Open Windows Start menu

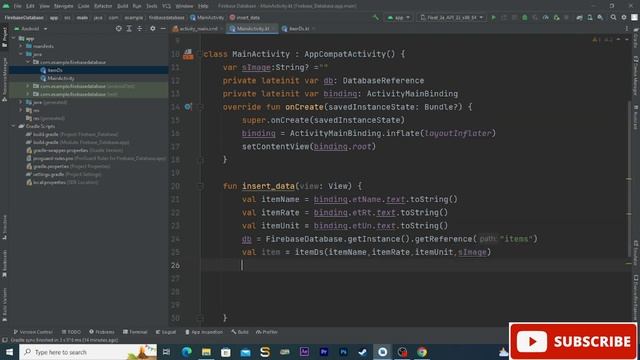9,352
